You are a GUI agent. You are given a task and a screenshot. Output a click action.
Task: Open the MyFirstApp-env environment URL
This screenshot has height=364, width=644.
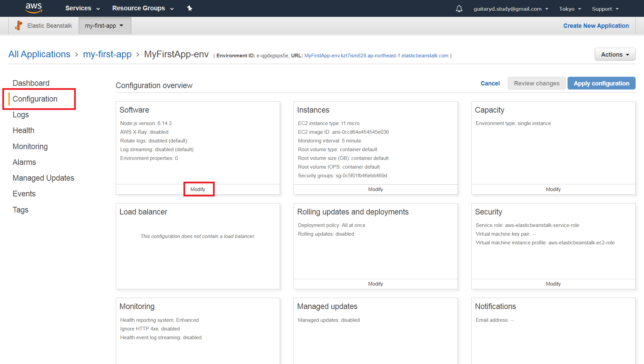(x=376, y=56)
